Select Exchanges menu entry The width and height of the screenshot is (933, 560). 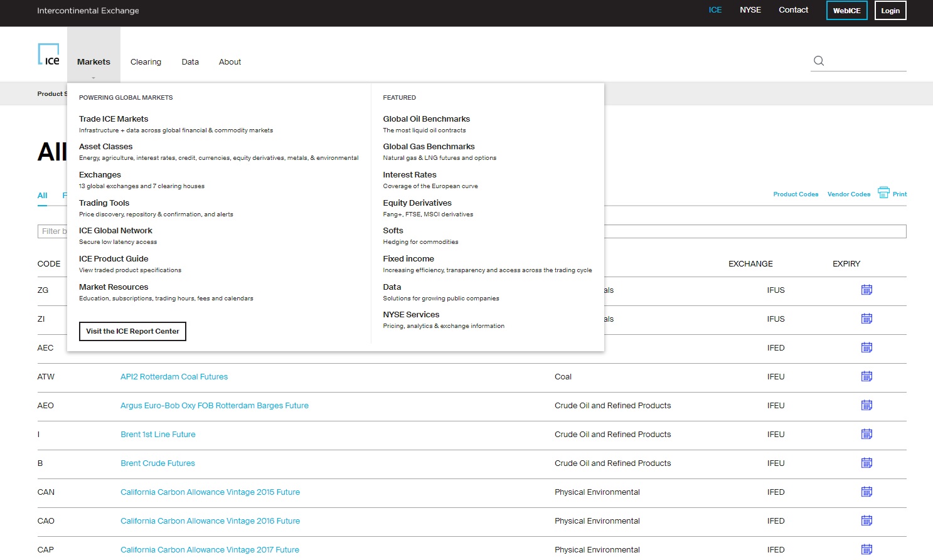coord(100,174)
